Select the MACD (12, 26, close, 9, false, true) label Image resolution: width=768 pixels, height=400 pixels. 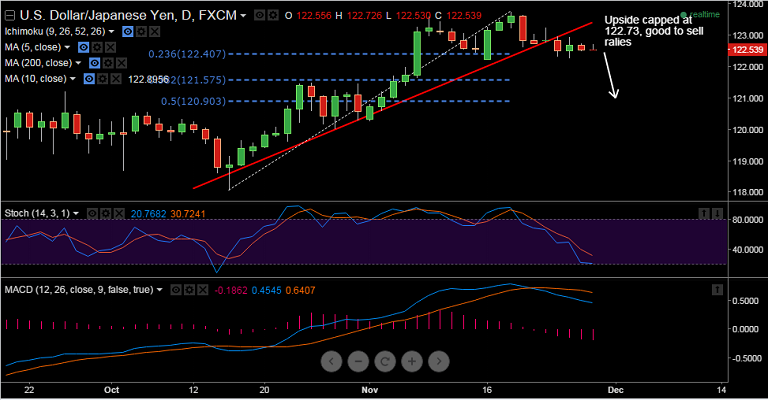[x=79, y=290]
